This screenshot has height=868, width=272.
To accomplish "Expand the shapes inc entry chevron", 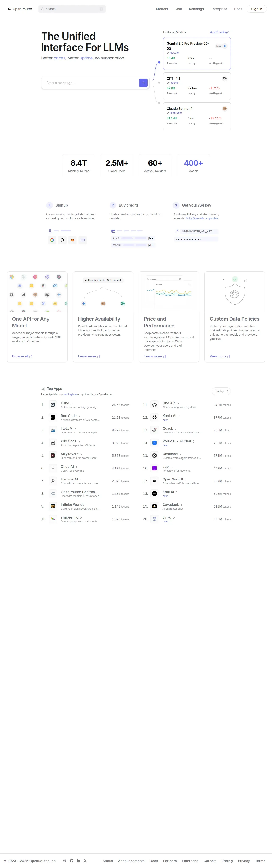I will [81, 518].
